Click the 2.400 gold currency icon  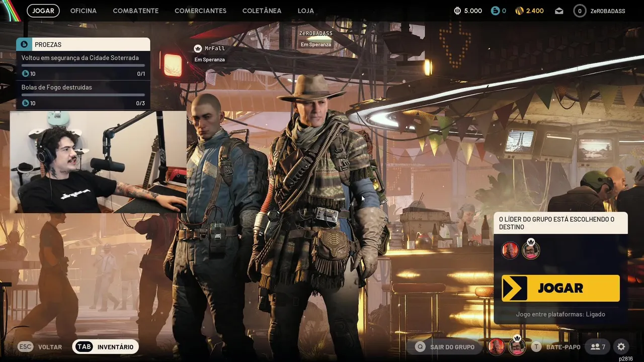(x=520, y=11)
